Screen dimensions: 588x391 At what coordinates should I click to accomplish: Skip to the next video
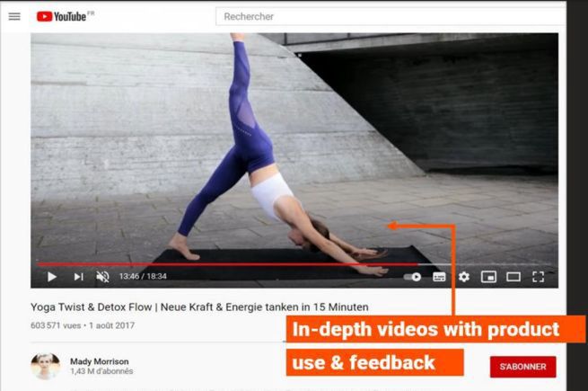tap(78, 277)
